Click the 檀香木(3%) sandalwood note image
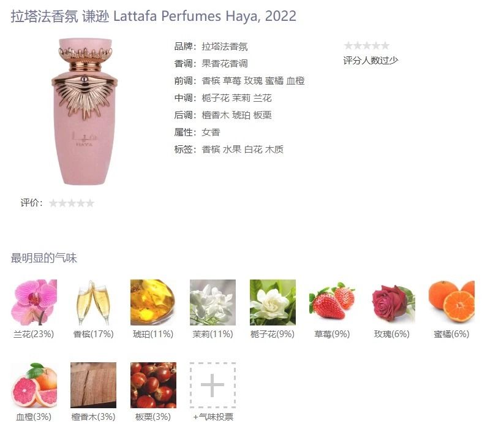 point(93,385)
